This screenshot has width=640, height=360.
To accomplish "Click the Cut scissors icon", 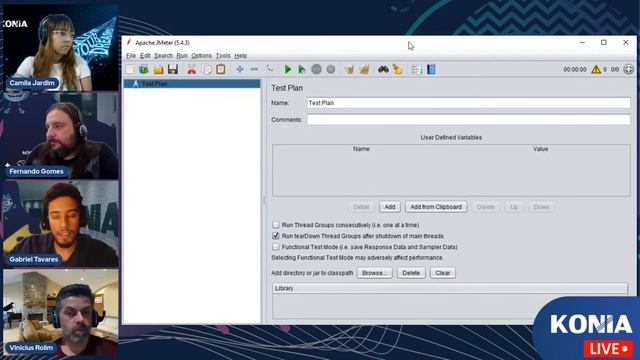I will pyautogui.click(x=191, y=69).
